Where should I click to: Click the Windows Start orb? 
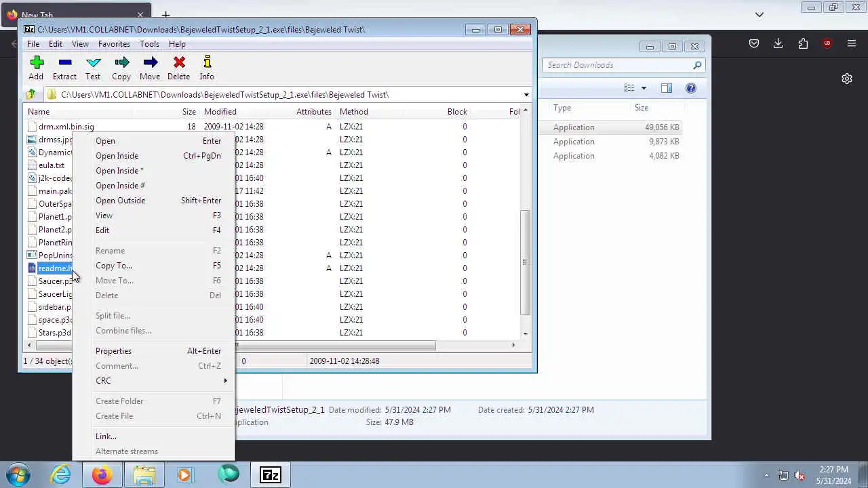(18, 474)
